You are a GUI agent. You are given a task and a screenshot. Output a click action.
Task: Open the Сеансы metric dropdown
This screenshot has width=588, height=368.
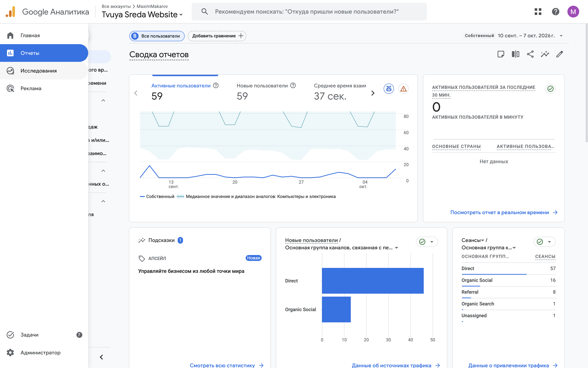coord(473,240)
